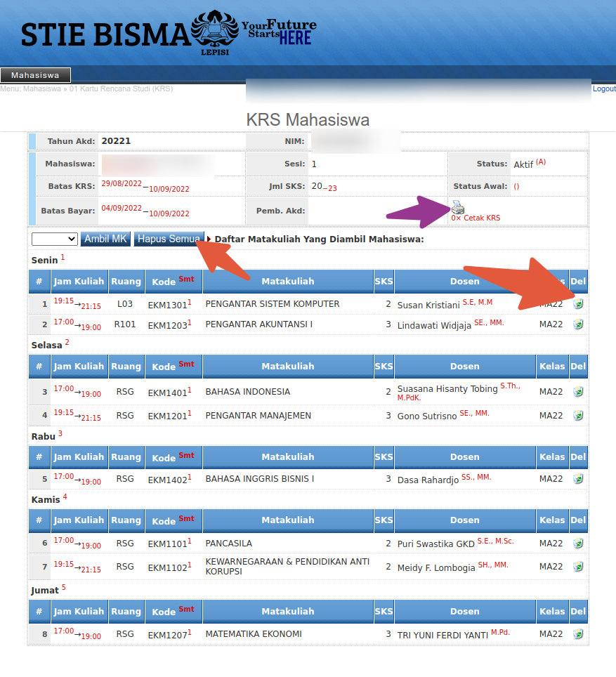Delete Bahasa Inggris Bisnis I trash icon

578,478
